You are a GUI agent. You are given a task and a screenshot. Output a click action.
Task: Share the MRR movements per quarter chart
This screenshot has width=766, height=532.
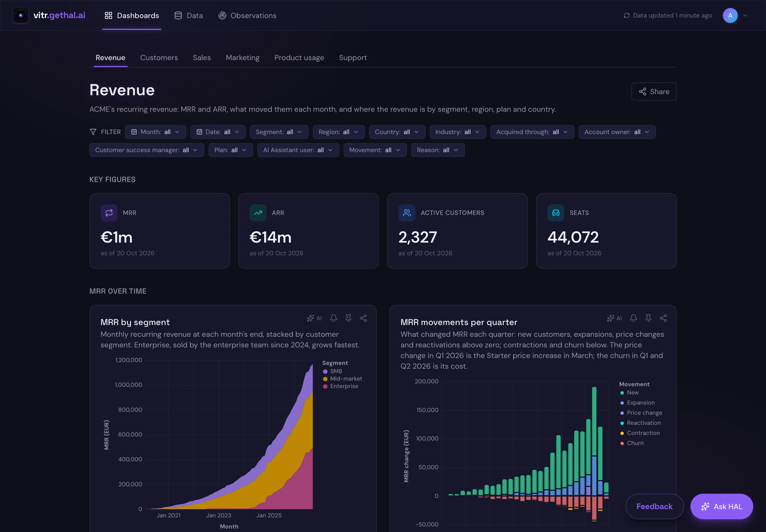click(663, 318)
